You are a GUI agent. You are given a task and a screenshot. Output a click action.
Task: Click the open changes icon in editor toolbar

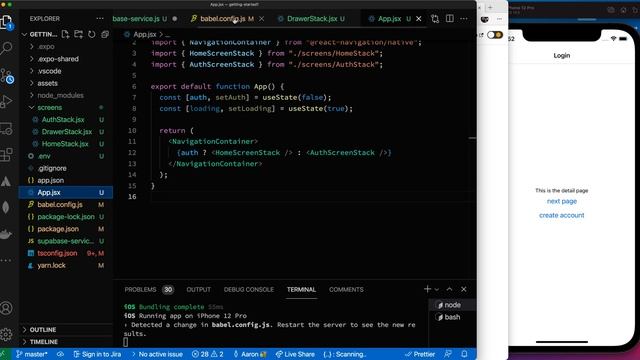[435, 19]
